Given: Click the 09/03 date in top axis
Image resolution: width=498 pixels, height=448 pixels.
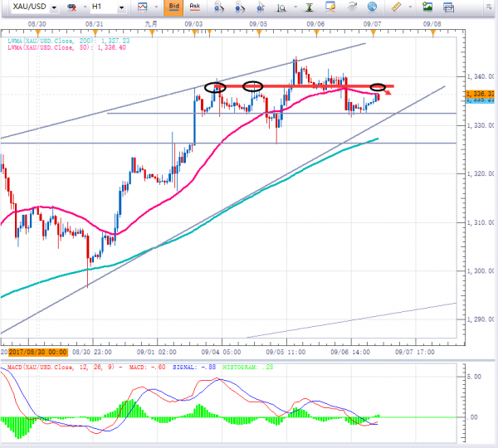Looking at the screenshot, I should coord(193,24).
